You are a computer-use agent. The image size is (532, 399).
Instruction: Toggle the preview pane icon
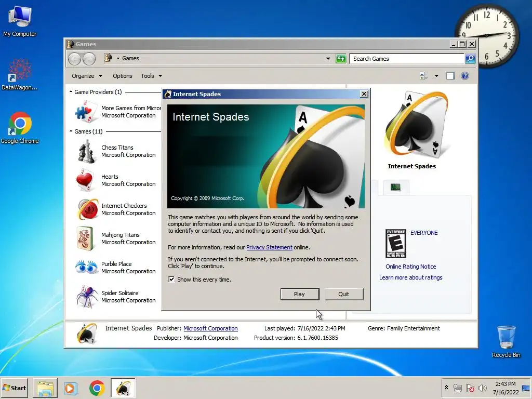(450, 76)
